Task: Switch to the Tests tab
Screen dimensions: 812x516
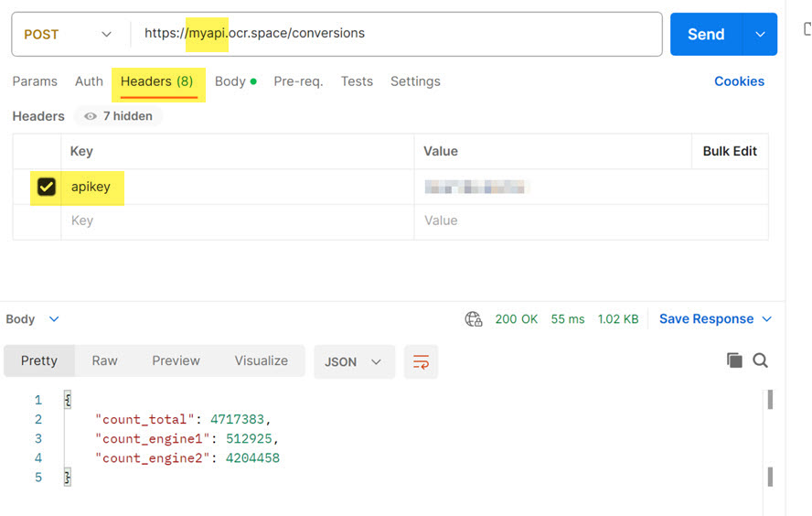Action: coord(357,81)
